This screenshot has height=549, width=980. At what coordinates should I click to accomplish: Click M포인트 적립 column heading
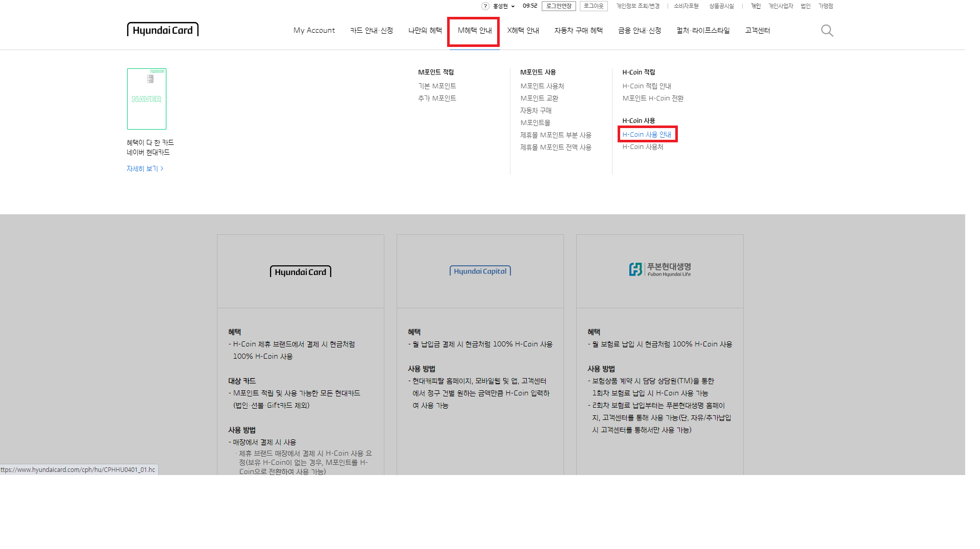436,72
